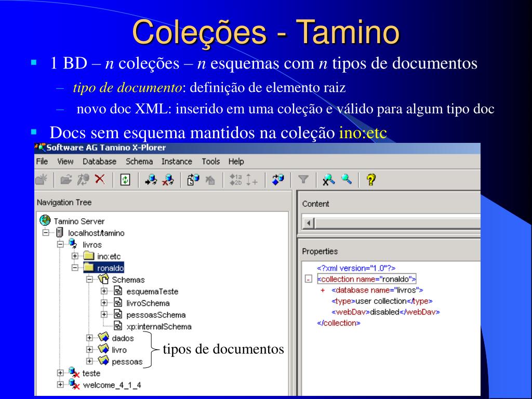Expand the welcome_4_1_4 database node
Image resolution: width=532 pixels, height=399 pixels.
click(x=60, y=384)
